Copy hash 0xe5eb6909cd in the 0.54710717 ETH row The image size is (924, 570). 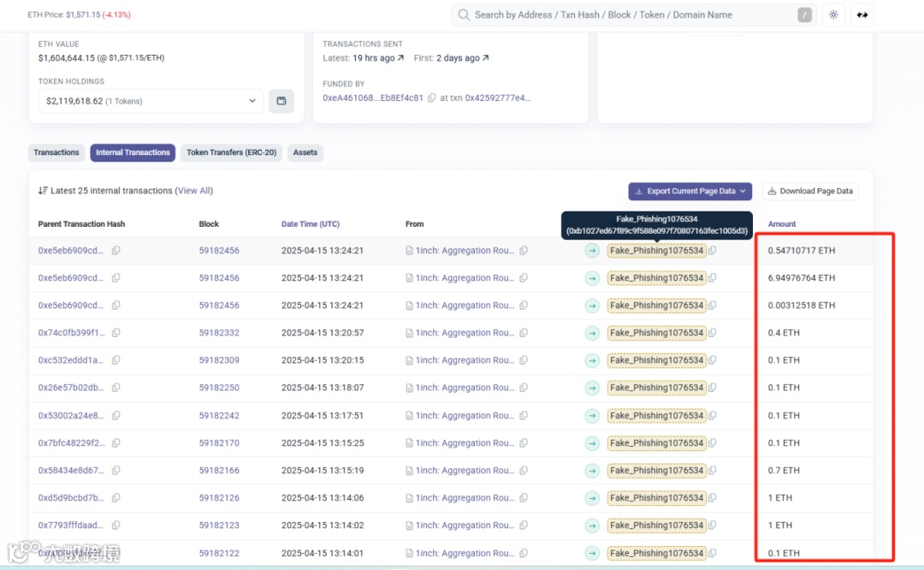click(x=116, y=251)
